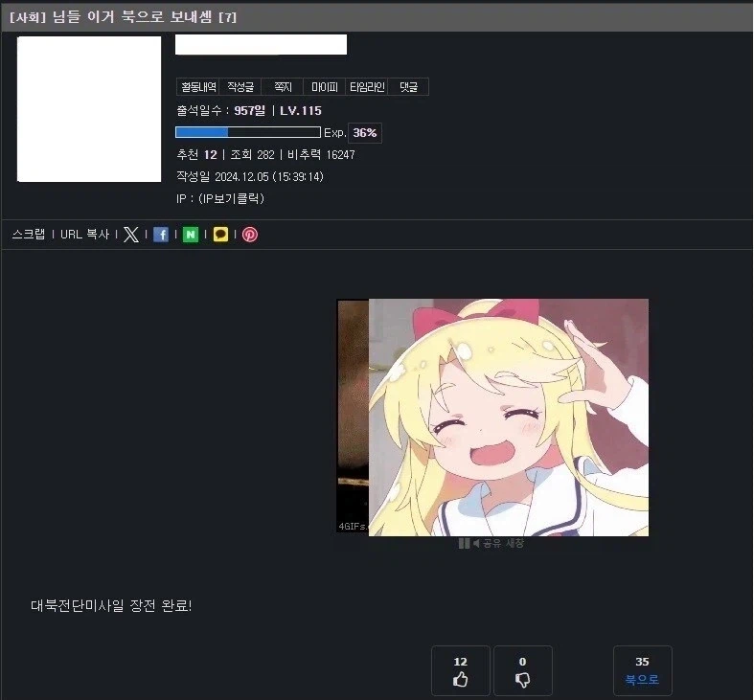Screen dimensions: 754x700
Task: Click the LV.115 level text
Action: coord(301,110)
